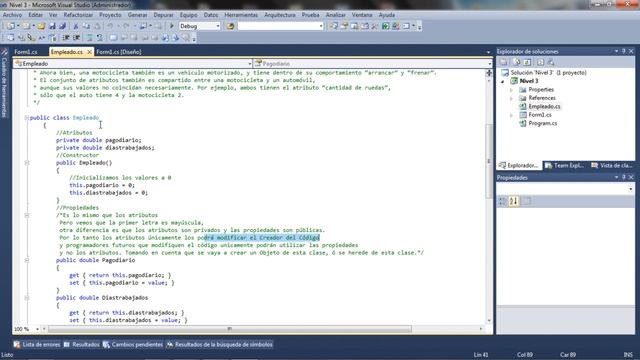Click the Cut scissors icon
Screen dimensions: 640x360
click(76, 26)
